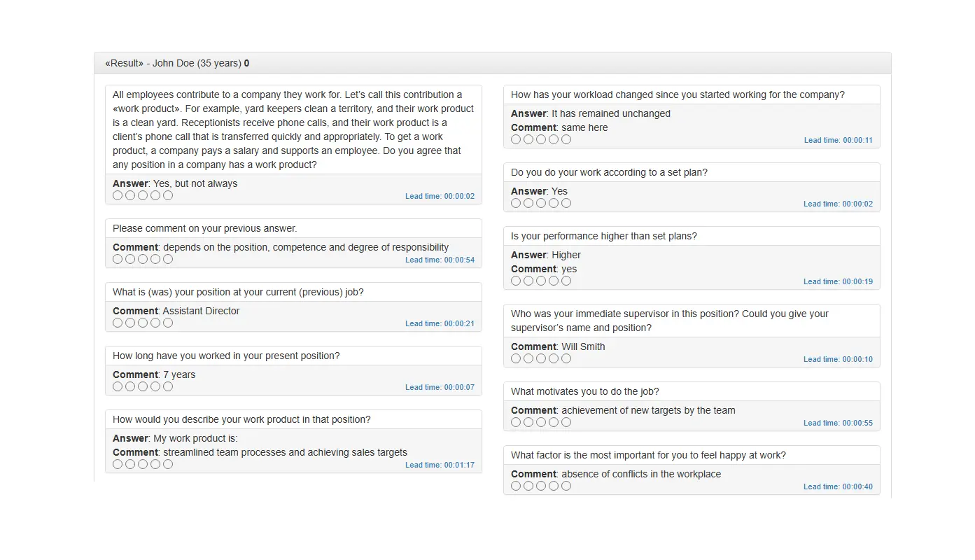Click Lead time 00:00:55 on motivation answer
Viewport: 975px width, 560px height.
(x=838, y=423)
